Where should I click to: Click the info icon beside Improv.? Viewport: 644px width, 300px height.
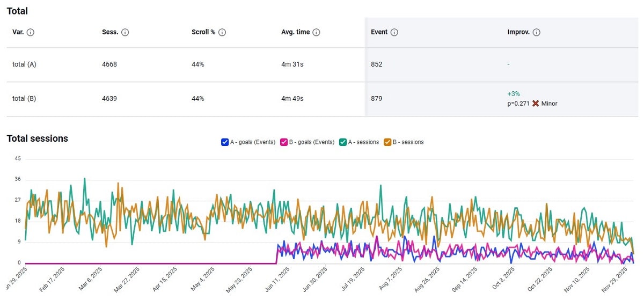pyautogui.click(x=537, y=32)
